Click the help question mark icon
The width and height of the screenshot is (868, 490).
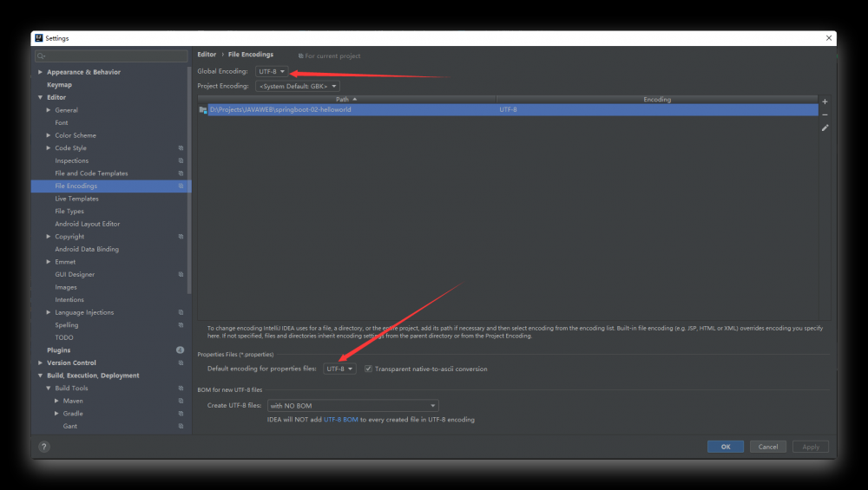pyautogui.click(x=43, y=447)
